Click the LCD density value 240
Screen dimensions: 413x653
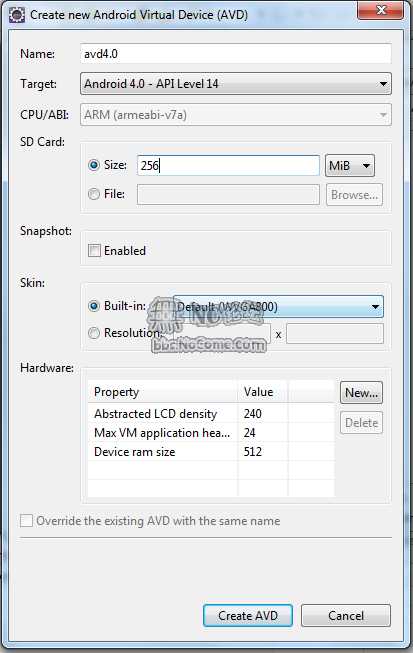(253, 414)
